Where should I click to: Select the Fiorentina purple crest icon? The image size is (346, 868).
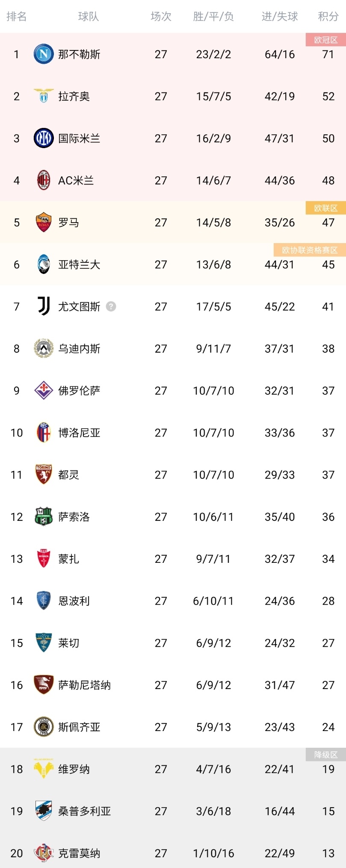click(44, 390)
